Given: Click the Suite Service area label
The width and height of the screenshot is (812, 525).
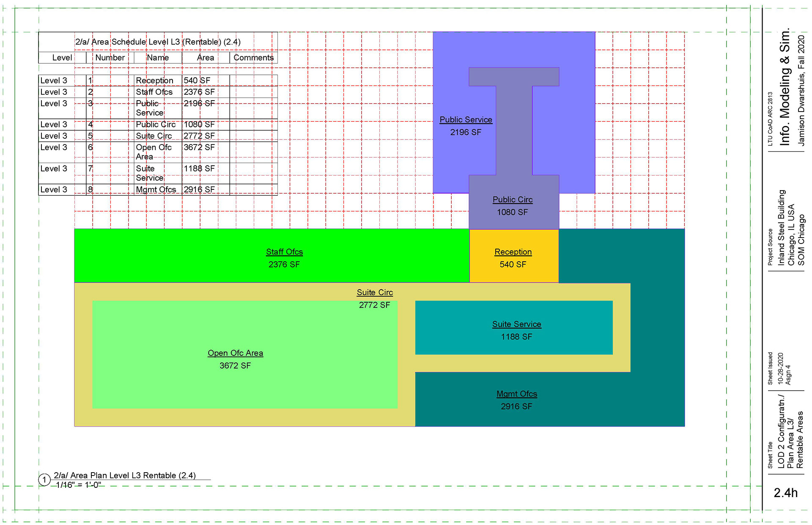Looking at the screenshot, I should 516,324.
